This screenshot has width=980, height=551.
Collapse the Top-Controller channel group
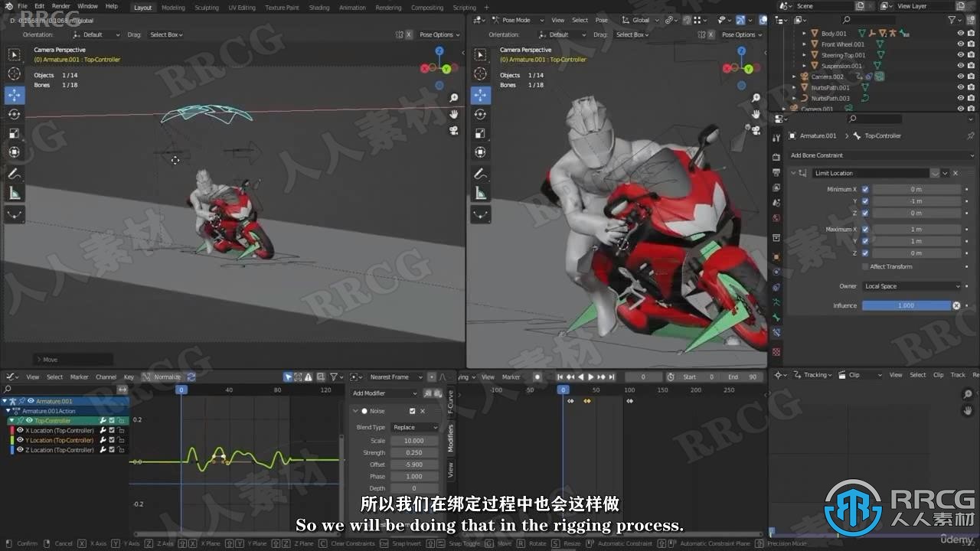click(x=11, y=421)
